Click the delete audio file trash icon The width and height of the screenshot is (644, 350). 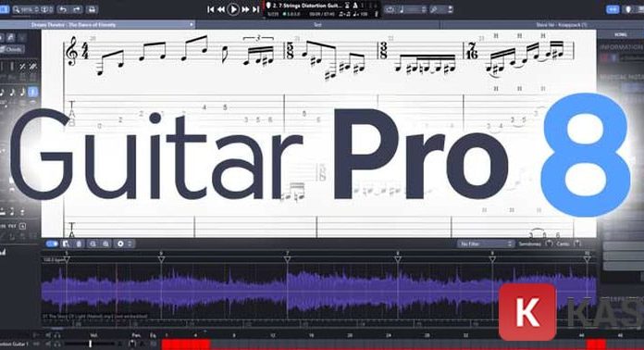pos(80,244)
